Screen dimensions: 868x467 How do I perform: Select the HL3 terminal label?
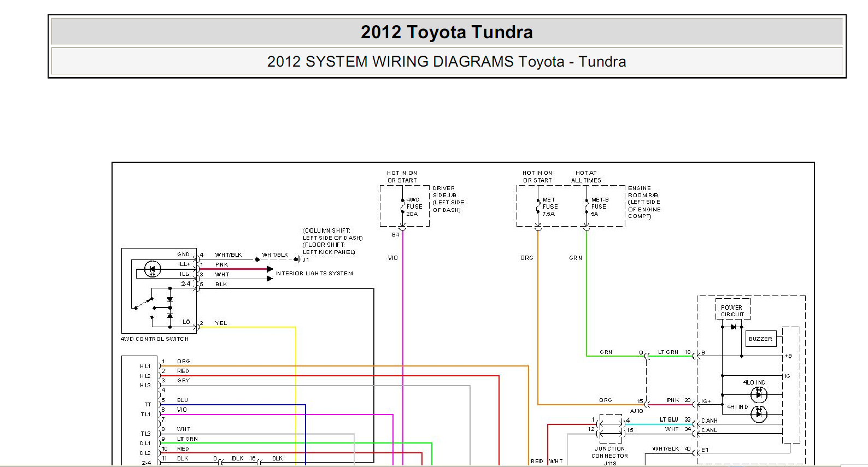[x=145, y=386]
